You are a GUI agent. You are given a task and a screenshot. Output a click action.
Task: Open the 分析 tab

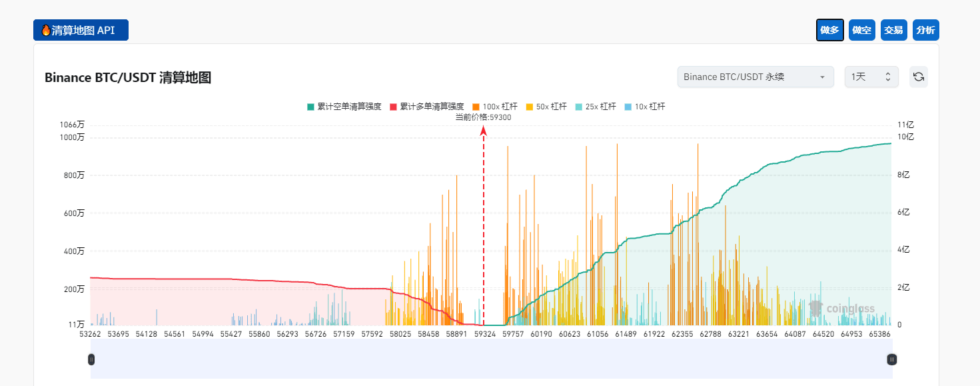[x=926, y=30]
